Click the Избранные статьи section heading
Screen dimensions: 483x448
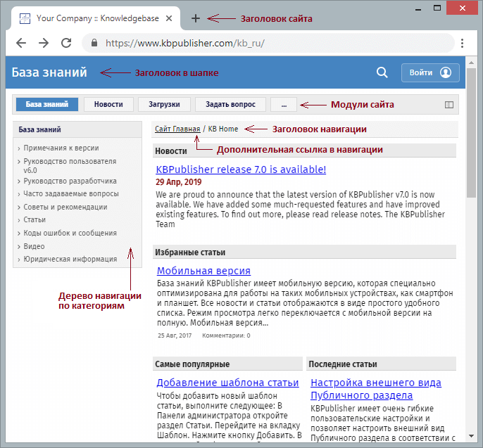190,252
